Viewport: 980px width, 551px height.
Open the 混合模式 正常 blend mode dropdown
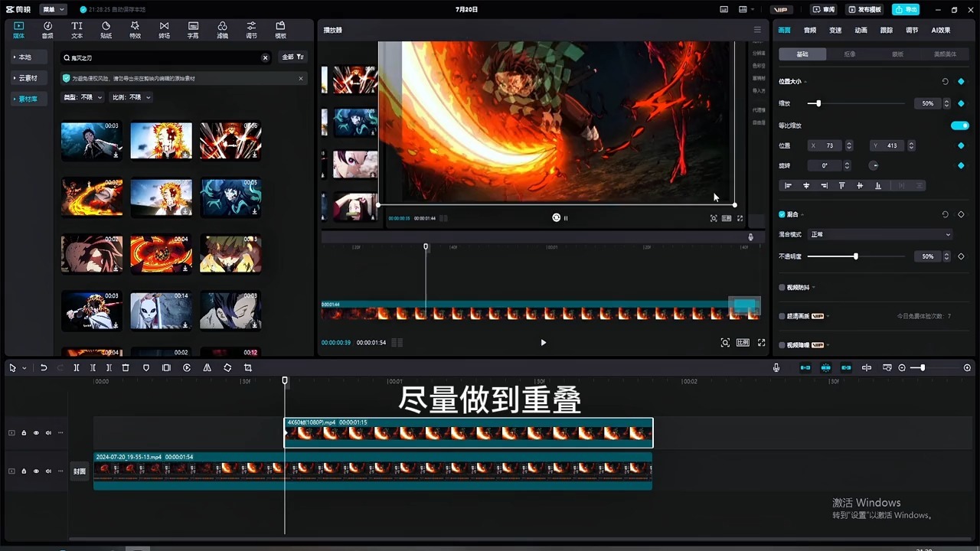[880, 234]
